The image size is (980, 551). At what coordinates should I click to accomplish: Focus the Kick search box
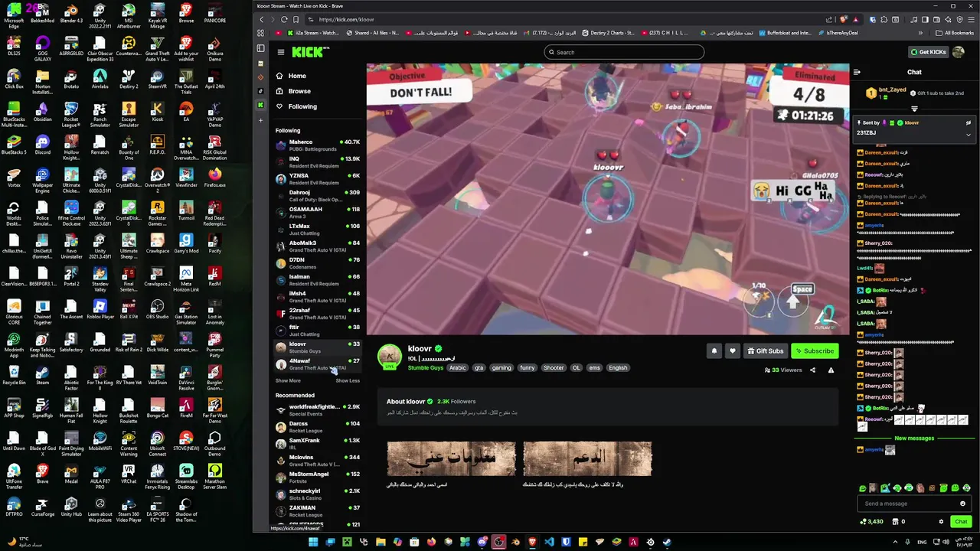pyautogui.click(x=623, y=52)
